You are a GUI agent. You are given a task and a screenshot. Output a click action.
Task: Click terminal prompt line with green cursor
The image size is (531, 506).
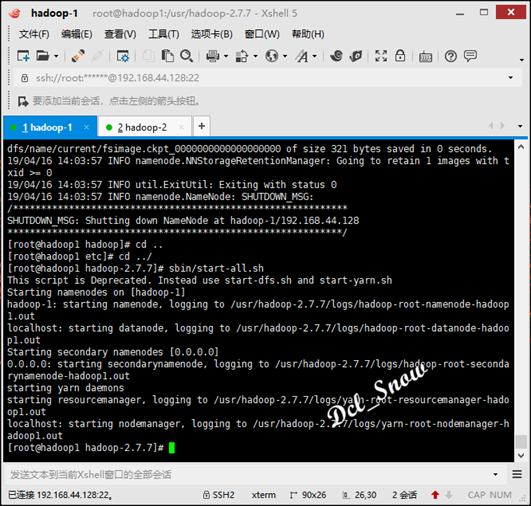point(91,448)
